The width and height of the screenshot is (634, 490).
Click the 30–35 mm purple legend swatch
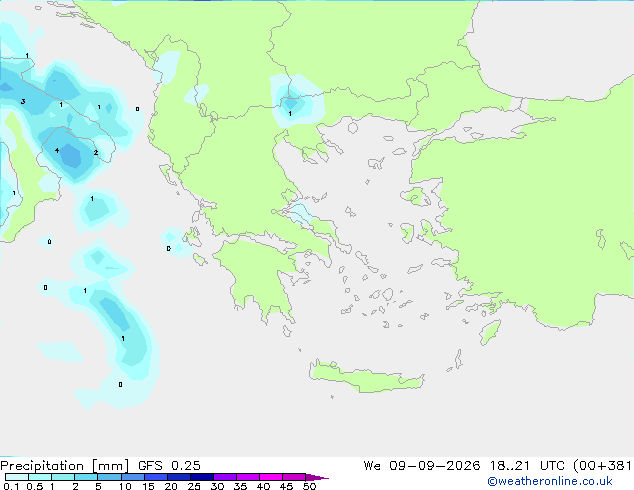coord(225,477)
